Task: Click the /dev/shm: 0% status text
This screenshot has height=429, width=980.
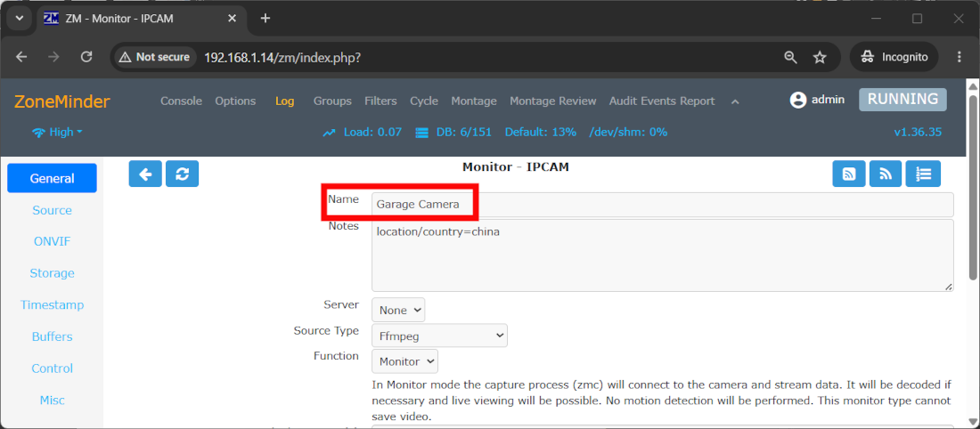Action: tap(628, 132)
